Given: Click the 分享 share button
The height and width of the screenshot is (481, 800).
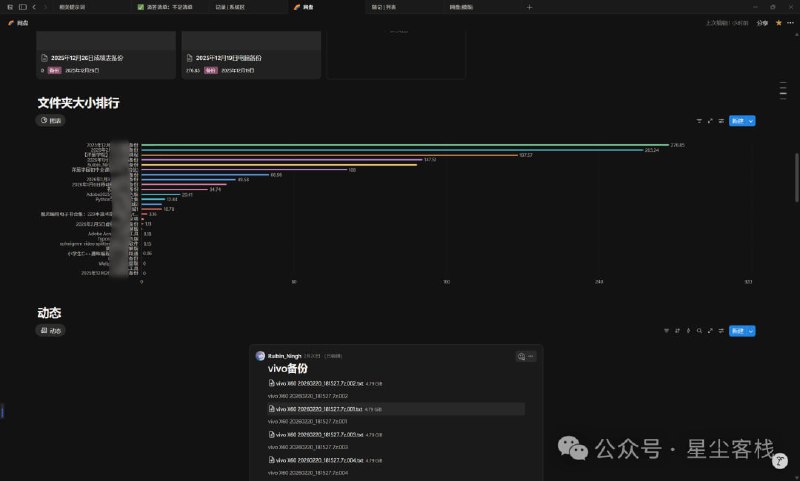Looking at the screenshot, I should (762, 22).
